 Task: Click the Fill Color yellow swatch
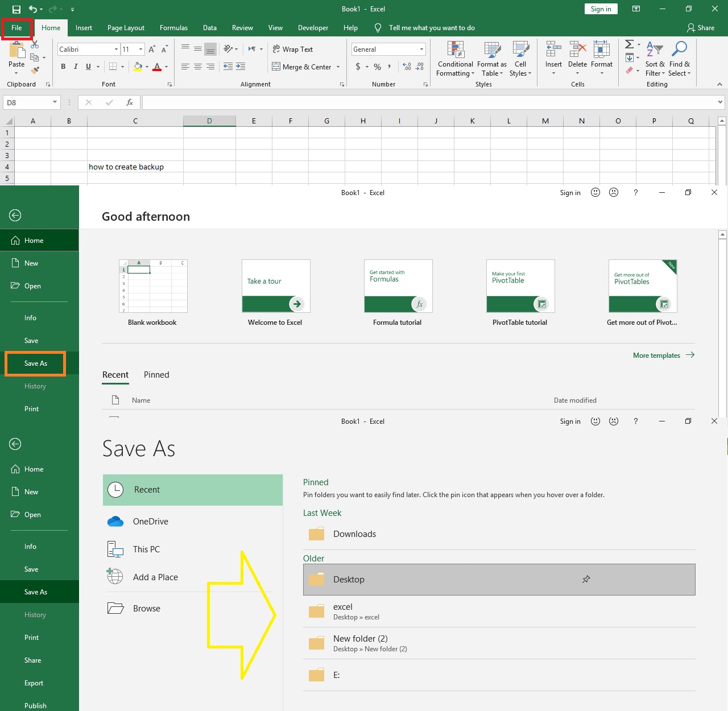click(x=138, y=67)
